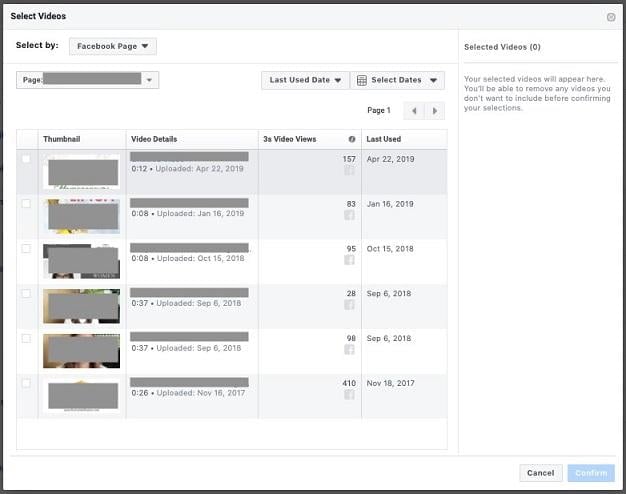626x494 pixels.
Task: Click the Last Used date Jan 16, 2019
Action: pos(390,204)
